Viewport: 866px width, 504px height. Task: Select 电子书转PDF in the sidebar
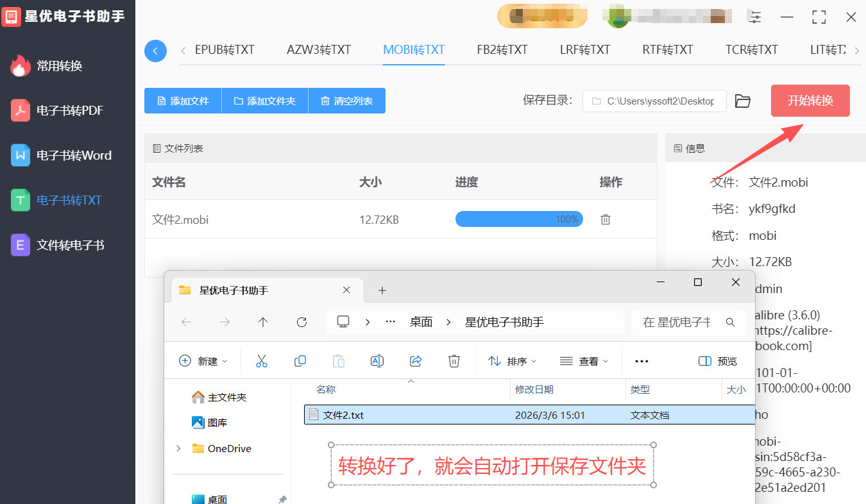coord(69,110)
